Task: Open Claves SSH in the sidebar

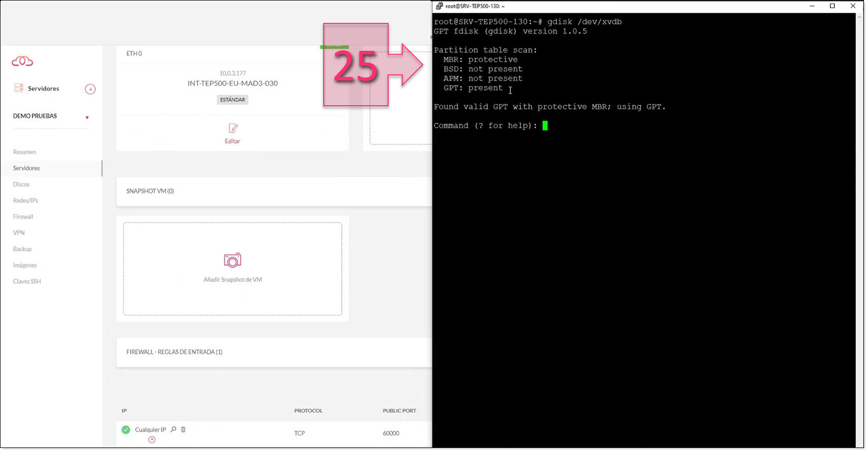Action: (x=27, y=282)
